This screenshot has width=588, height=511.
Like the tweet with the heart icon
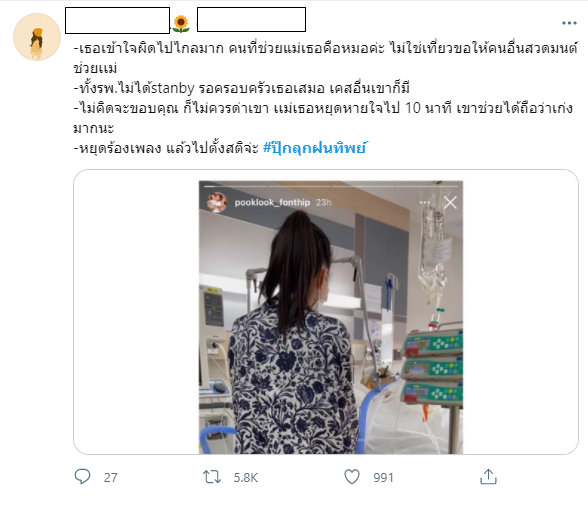pyautogui.click(x=352, y=477)
